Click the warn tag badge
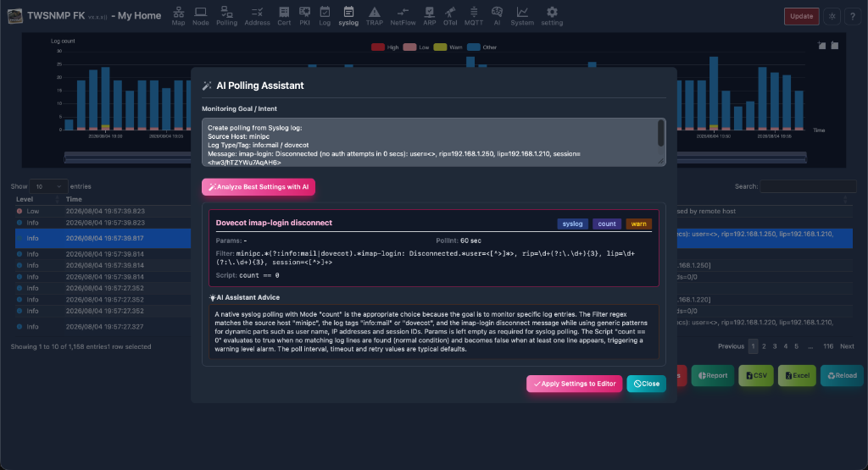 (638, 224)
